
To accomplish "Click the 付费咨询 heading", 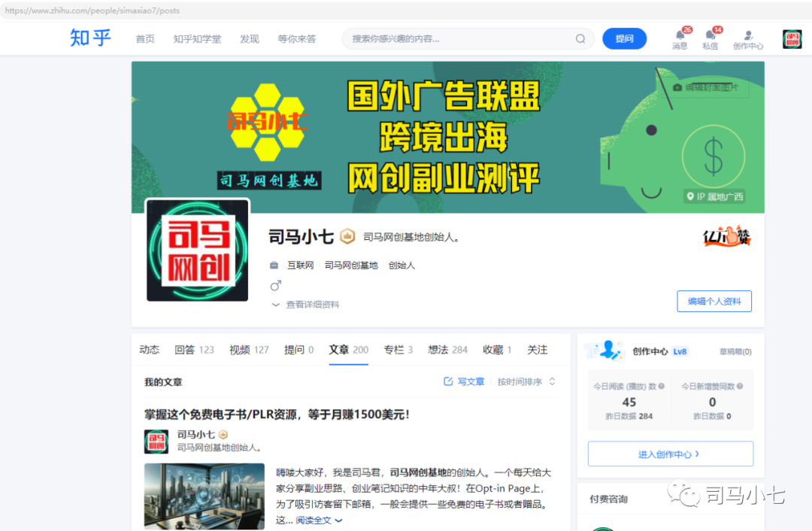I will point(608,499).
